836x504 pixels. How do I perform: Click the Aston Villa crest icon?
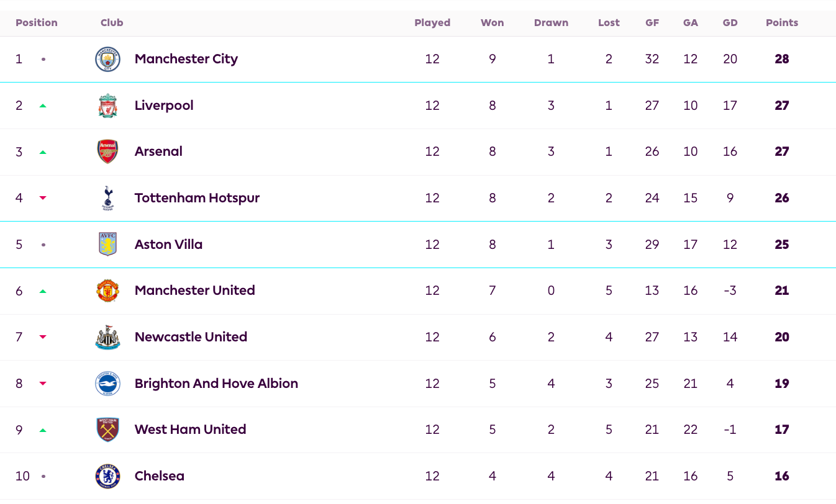coord(107,245)
